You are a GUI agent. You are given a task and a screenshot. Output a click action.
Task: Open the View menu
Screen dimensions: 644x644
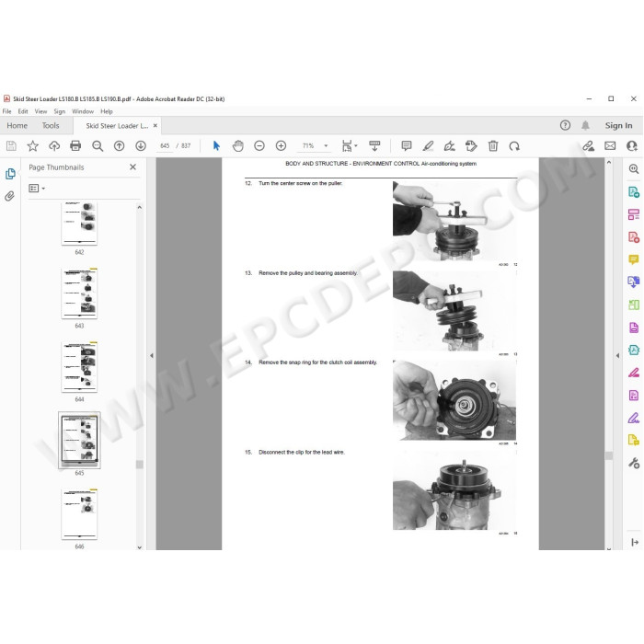click(40, 111)
